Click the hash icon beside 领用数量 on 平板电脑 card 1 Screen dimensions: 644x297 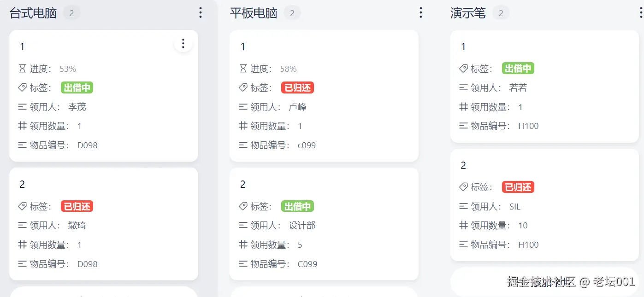click(x=243, y=126)
